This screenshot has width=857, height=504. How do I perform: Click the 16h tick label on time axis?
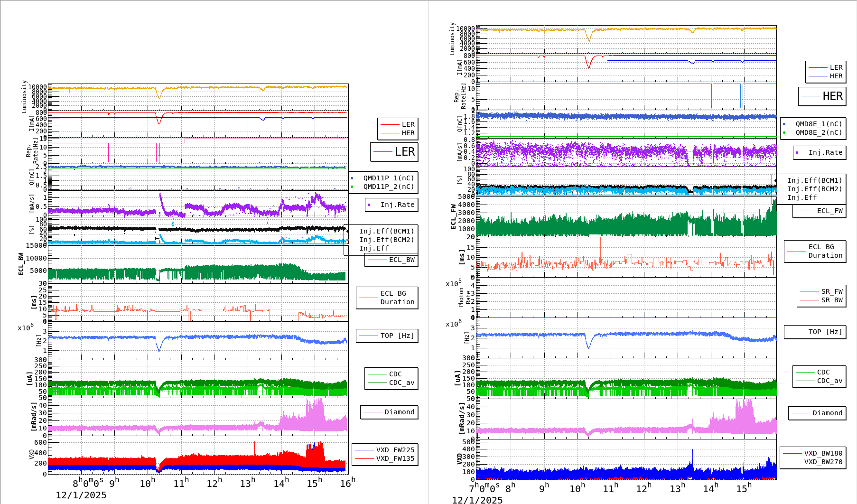pyautogui.click(x=347, y=483)
